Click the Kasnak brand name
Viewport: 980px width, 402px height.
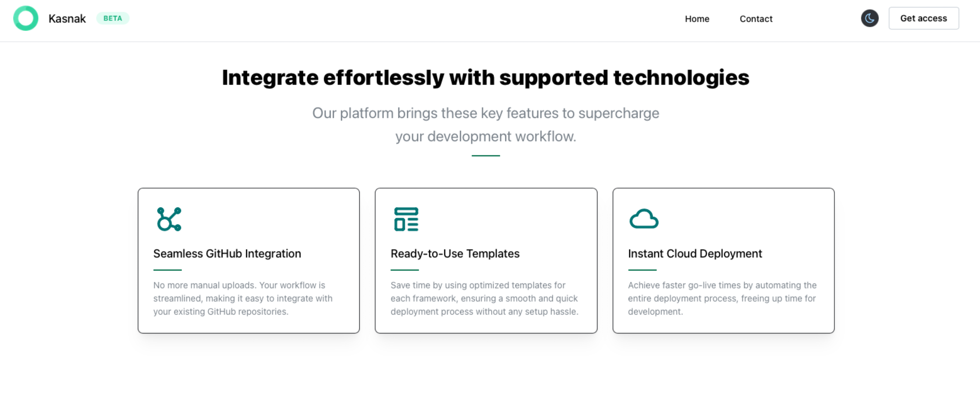tap(67, 19)
